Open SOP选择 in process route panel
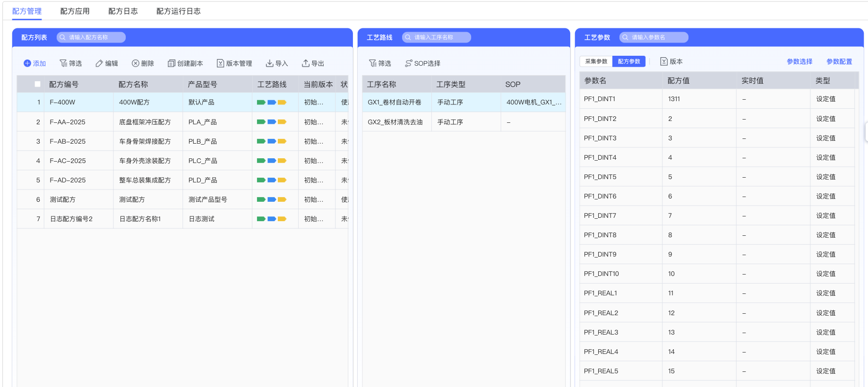The height and width of the screenshot is (387, 868). (422, 63)
